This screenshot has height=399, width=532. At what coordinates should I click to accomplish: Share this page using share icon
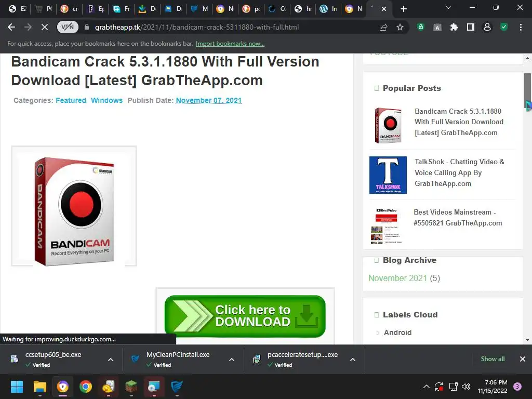[x=383, y=27]
